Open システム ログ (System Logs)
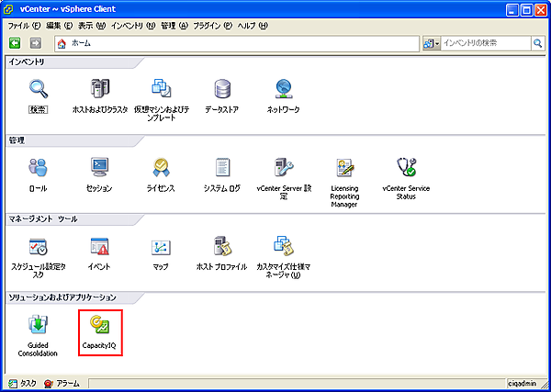The height and width of the screenshot is (392, 551). (222, 167)
